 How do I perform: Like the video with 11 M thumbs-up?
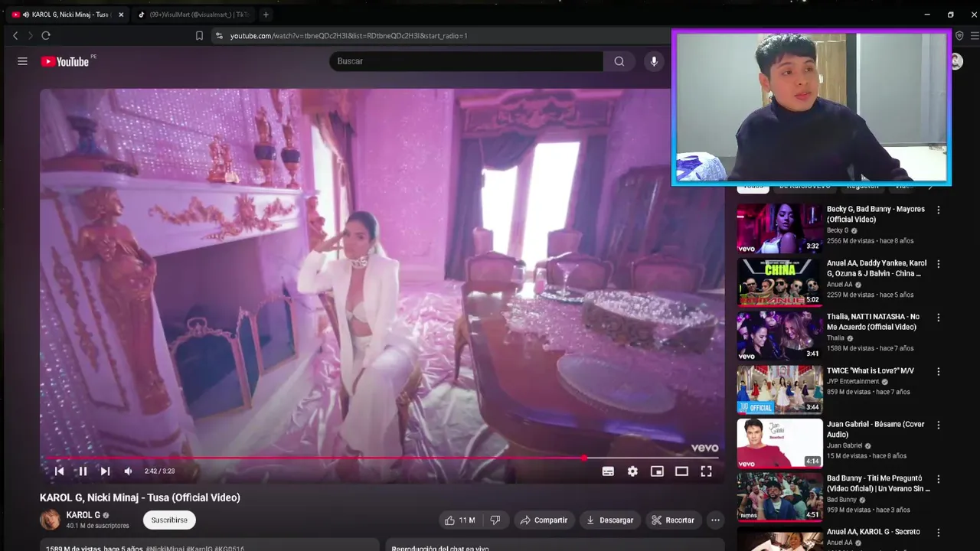click(x=459, y=520)
